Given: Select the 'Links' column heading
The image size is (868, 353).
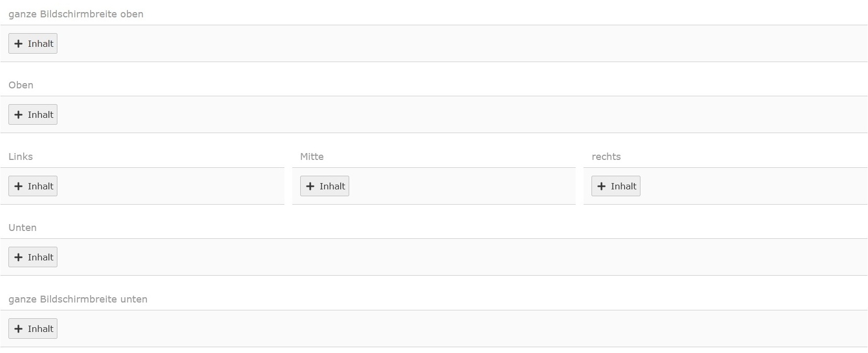Looking at the screenshot, I should [x=21, y=157].
